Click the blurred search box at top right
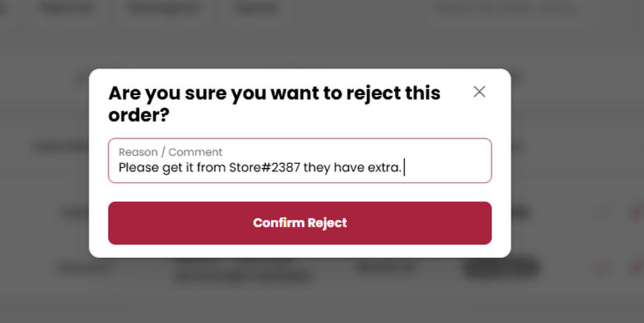The height and width of the screenshot is (323, 644). click(506, 8)
